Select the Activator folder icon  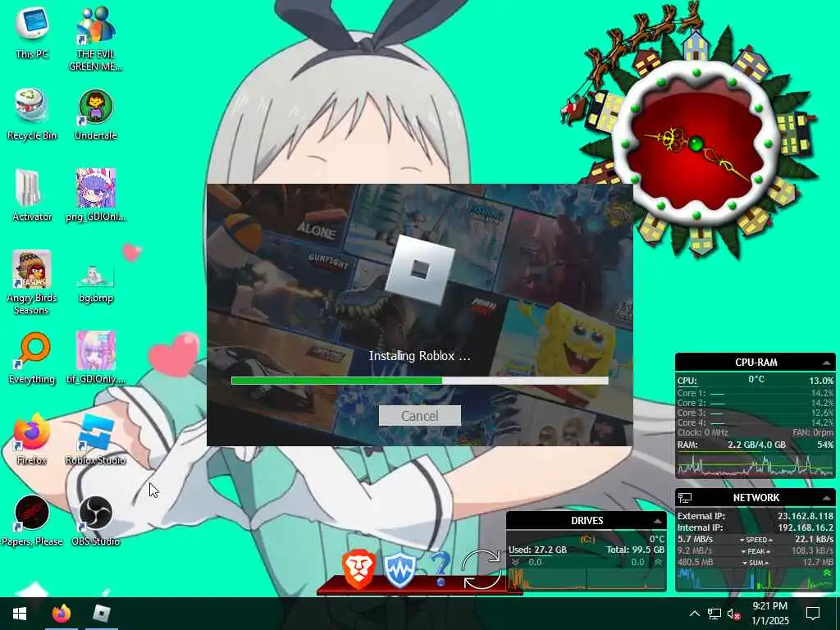(32, 195)
